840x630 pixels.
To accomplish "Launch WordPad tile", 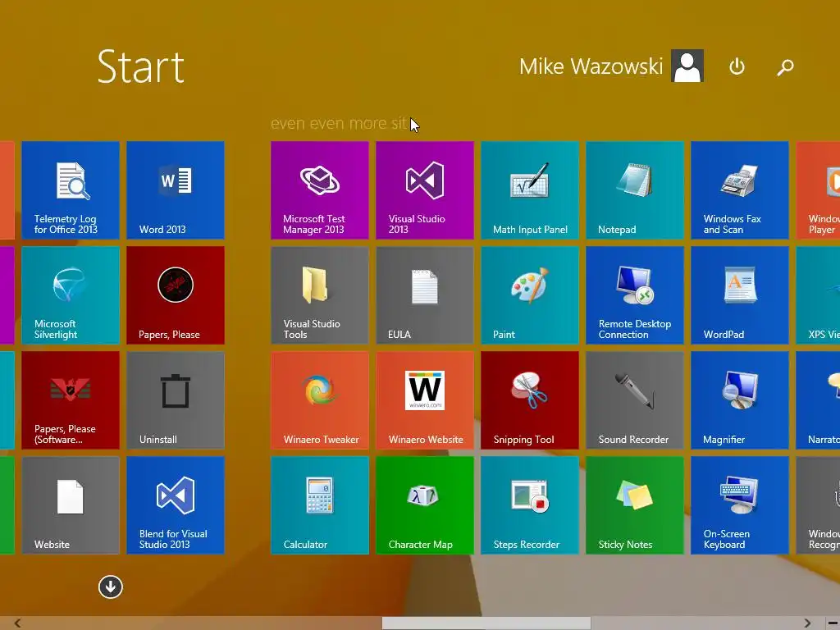I will tap(740, 295).
